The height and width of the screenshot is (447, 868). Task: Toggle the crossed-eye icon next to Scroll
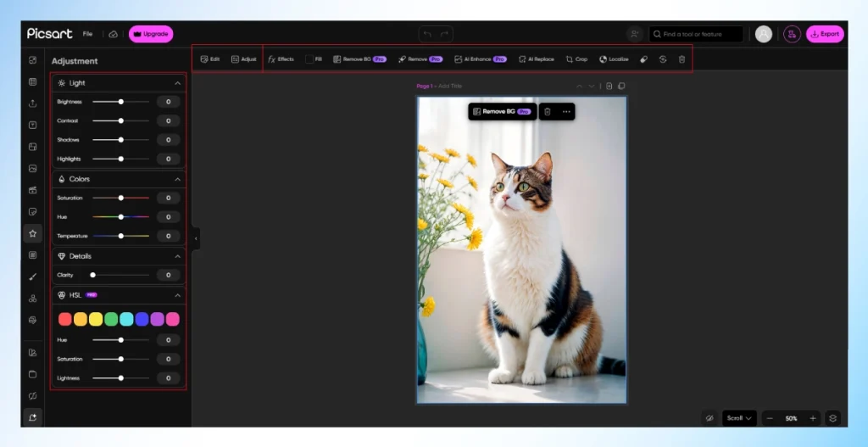pyautogui.click(x=709, y=418)
